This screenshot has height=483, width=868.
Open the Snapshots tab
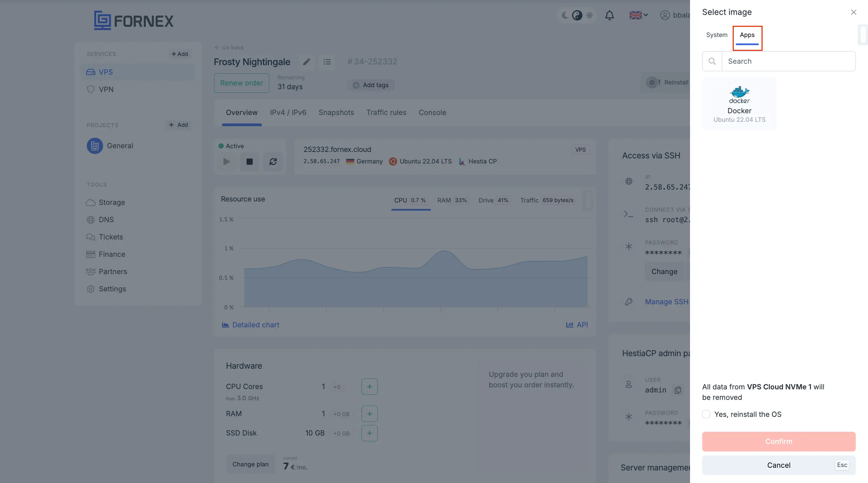336,113
